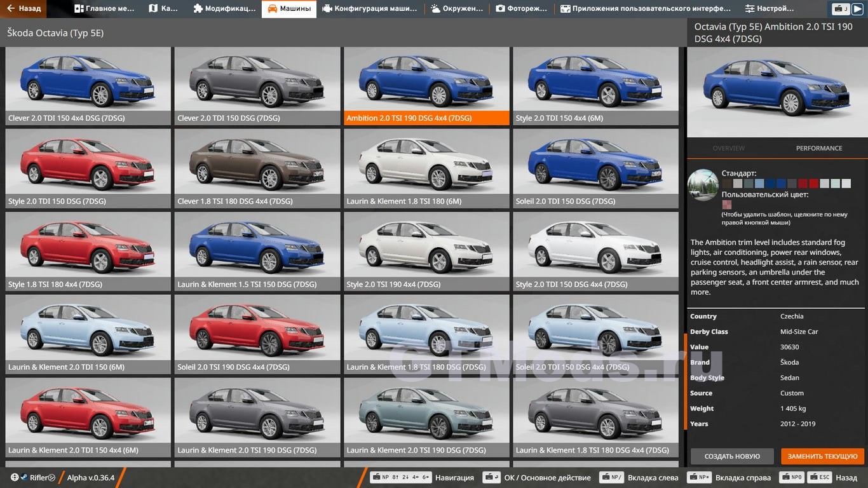
Task: Open the Окружение tab
Action: coord(456,9)
